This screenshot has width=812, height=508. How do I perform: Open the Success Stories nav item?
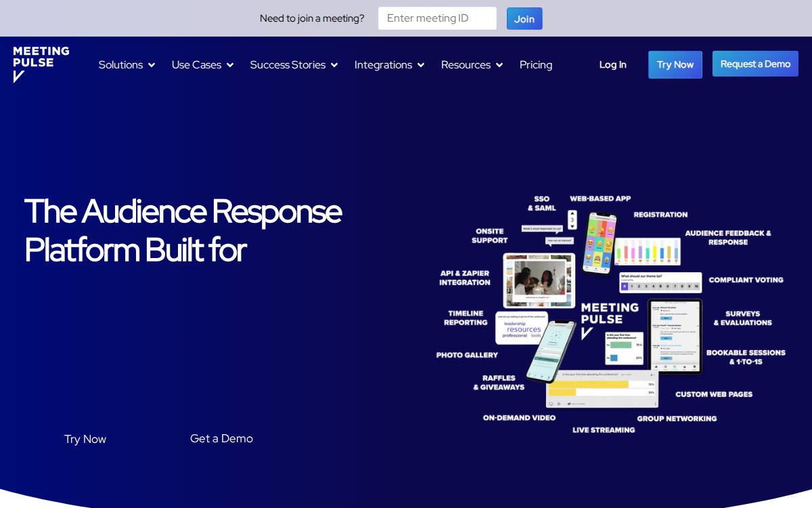click(x=288, y=65)
